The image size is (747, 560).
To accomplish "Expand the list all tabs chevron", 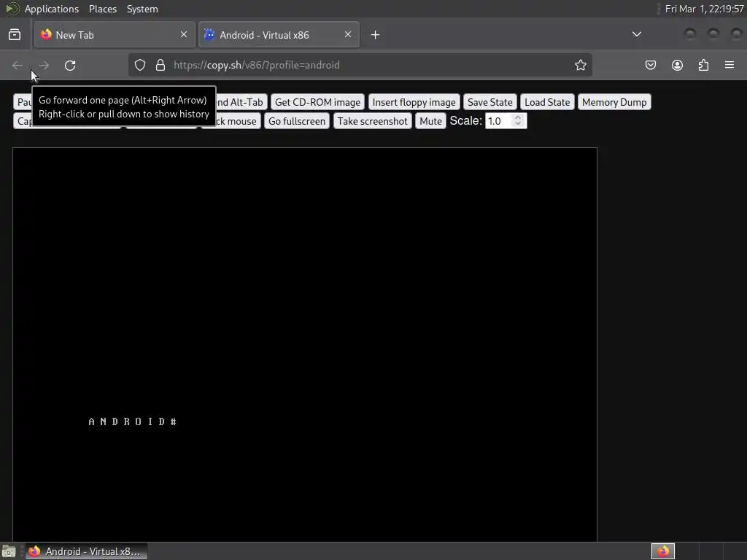I will [636, 34].
